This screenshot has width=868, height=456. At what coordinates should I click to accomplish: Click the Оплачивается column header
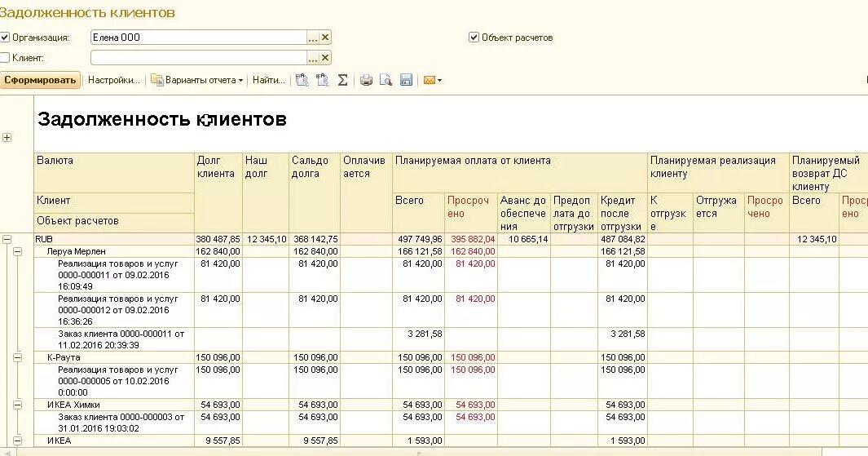click(366, 193)
